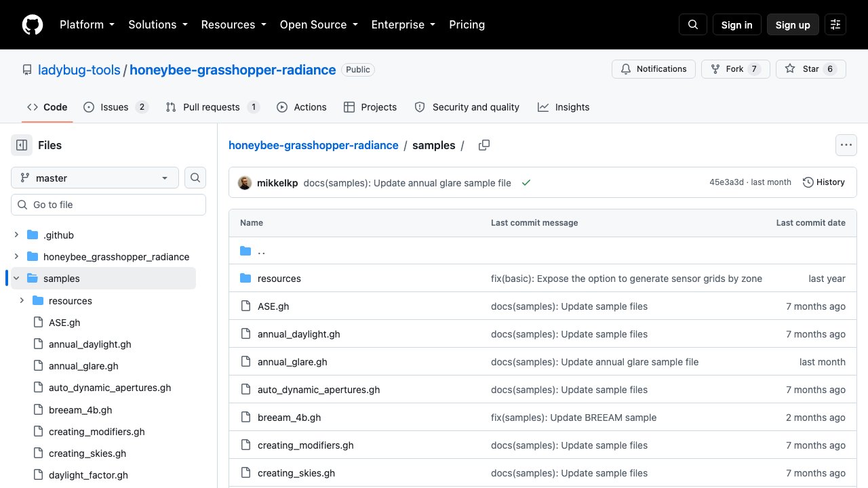Open breeam_4b.gh in the file table
The width and height of the screenshot is (868, 488).
click(289, 418)
